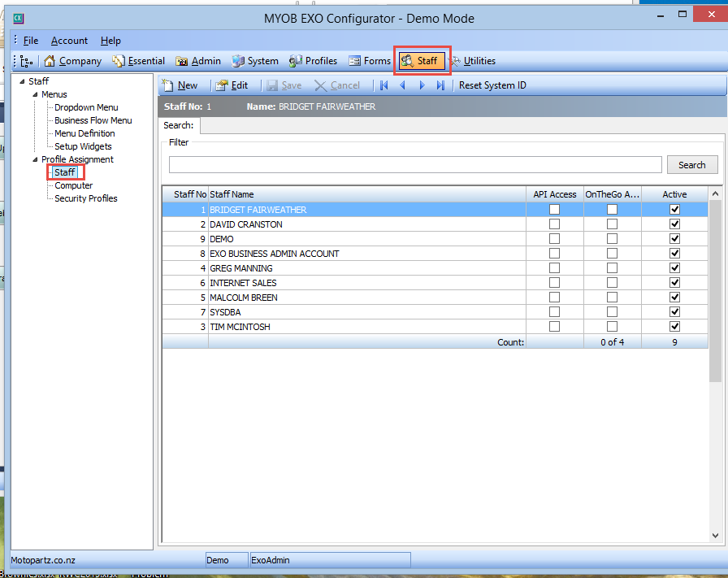Toggle OnTheGo access for INTERNET SALES

[x=613, y=283]
